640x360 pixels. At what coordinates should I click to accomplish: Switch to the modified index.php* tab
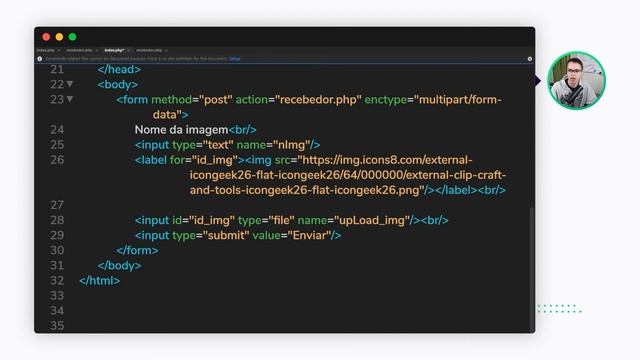coord(114,50)
